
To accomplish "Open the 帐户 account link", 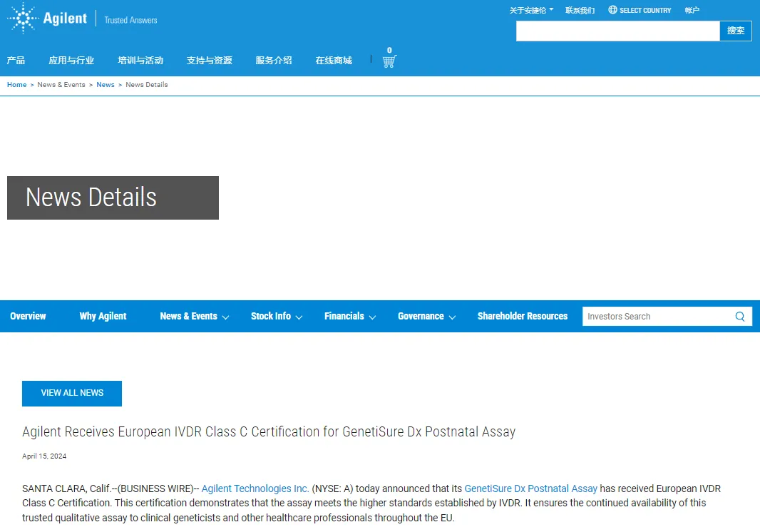I will [692, 10].
